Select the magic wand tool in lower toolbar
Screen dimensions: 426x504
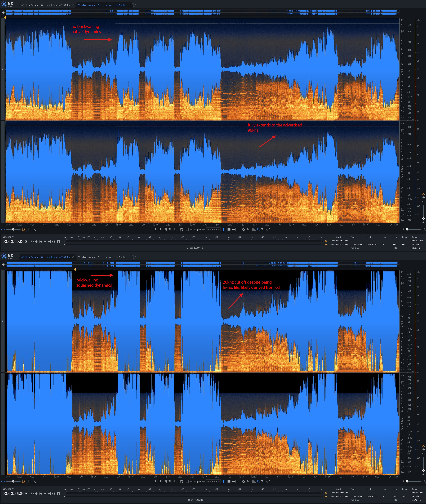pos(248,481)
